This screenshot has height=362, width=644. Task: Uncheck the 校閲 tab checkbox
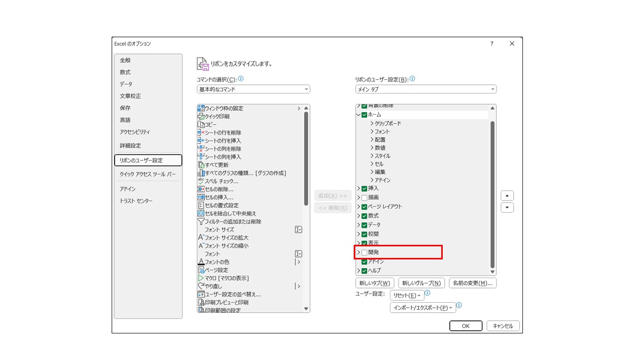coord(364,234)
